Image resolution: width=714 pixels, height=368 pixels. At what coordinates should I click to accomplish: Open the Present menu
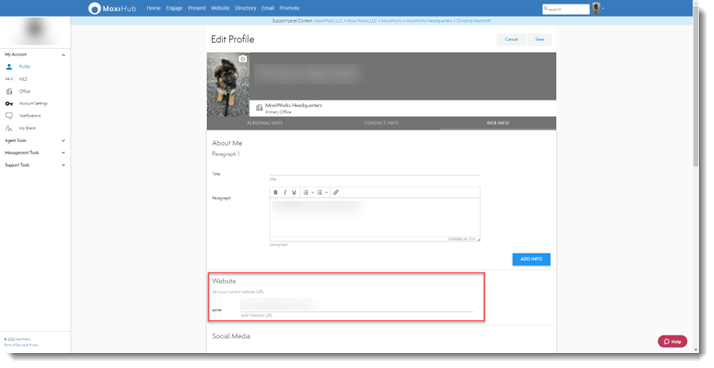coord(197,8)
